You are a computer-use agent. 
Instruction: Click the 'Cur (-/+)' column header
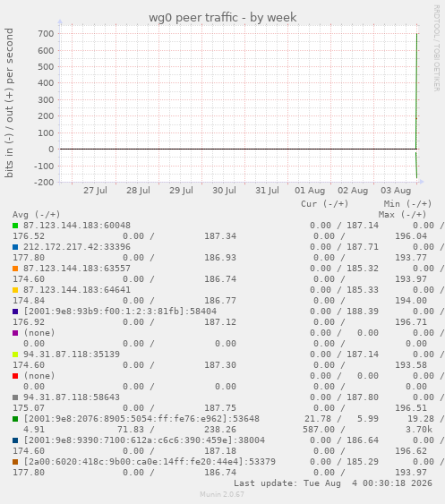click(325, 204)
